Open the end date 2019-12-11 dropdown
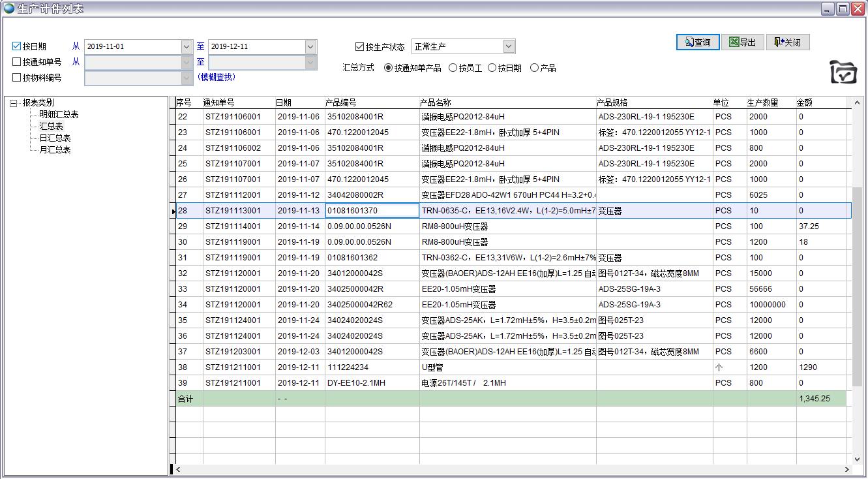This screenshot has width=868, height=479. pos(310,46)
